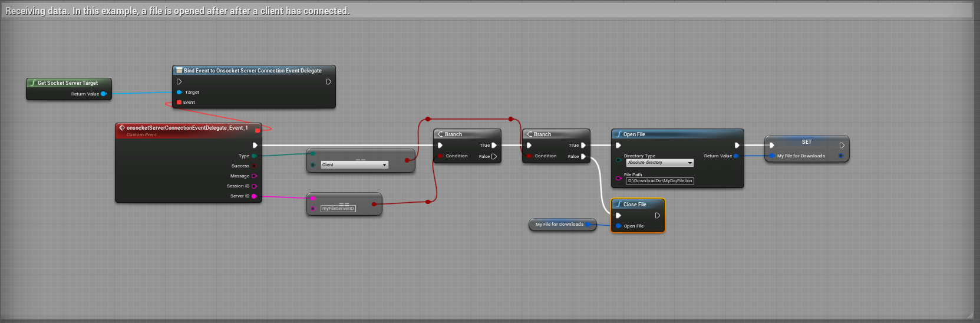Click the red Event pin on Bind Event node
The width and height of the screenshot is (980, 323).
pos(179,103)
